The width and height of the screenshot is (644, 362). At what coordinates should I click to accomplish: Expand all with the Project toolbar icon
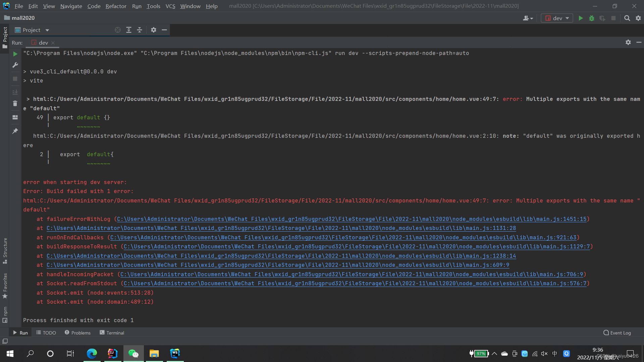pyautogui.click(x=129, y=30)
